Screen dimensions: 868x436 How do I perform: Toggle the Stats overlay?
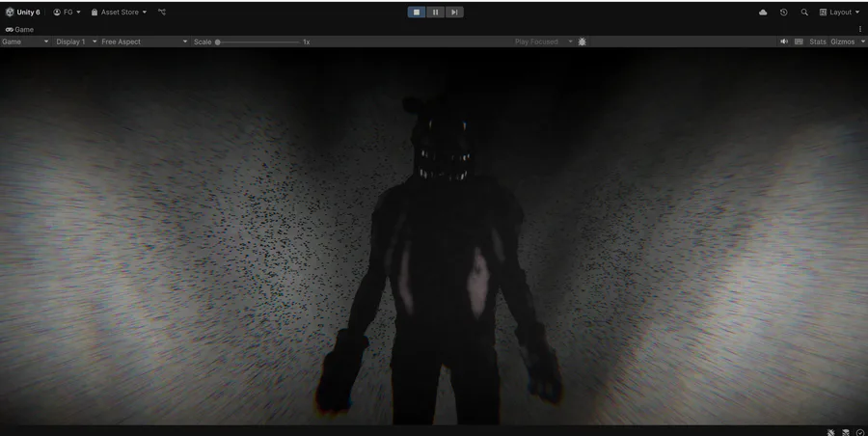[818, 41]
